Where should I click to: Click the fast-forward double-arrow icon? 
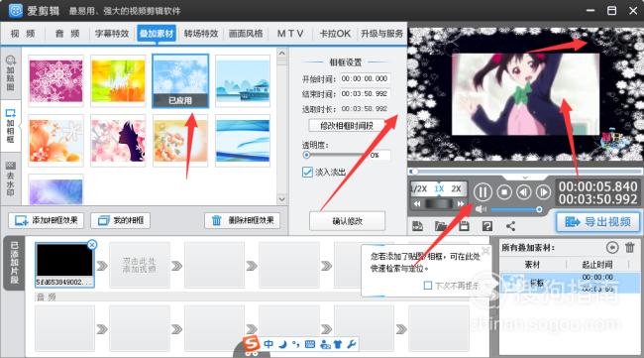(461, 203)
